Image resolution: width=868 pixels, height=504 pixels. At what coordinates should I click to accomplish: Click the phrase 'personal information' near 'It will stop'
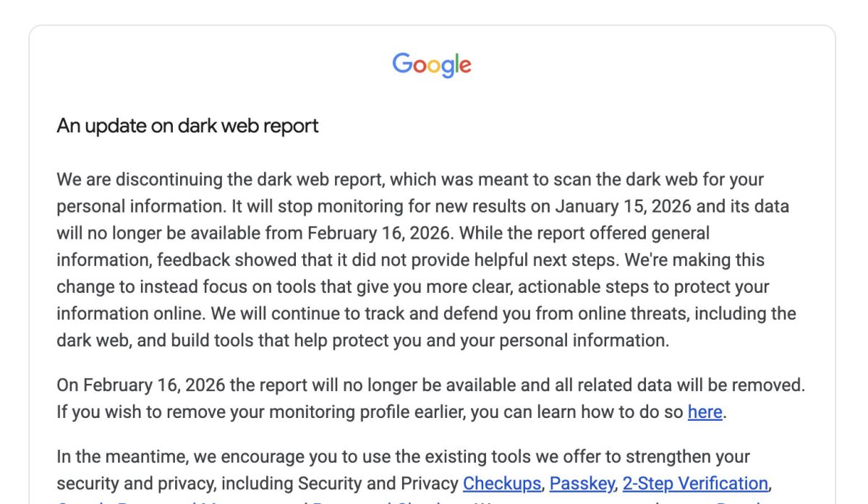pos(139,206)
